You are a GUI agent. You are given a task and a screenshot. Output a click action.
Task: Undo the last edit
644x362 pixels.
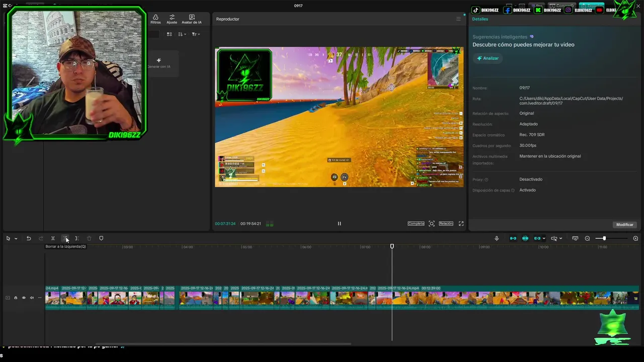(x=29, y=238)
